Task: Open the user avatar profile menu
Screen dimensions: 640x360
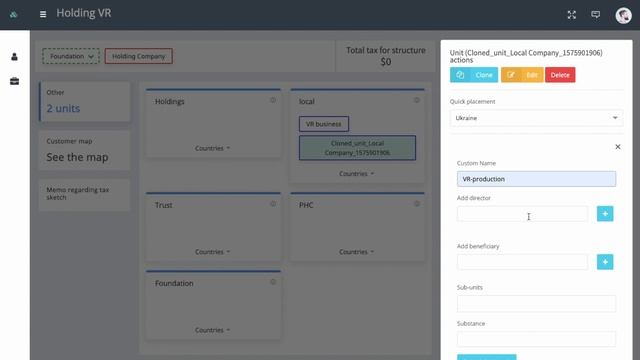Action: (623, 16)
